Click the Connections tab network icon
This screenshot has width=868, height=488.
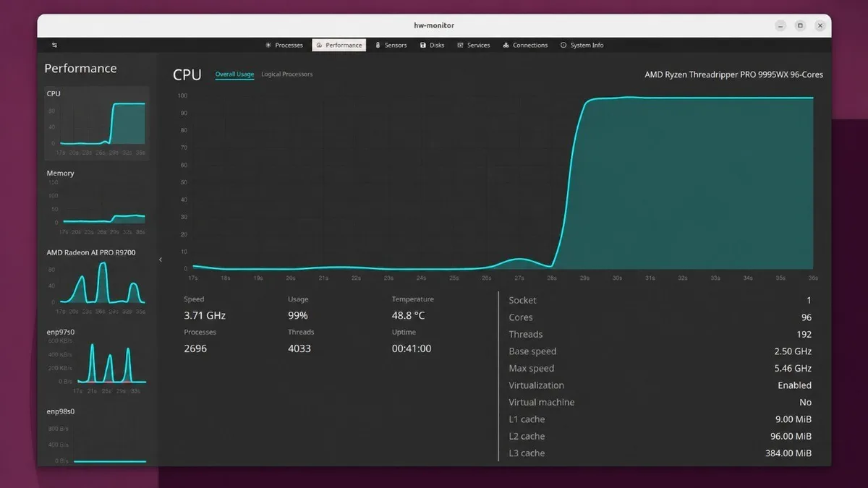tap(506, 45)
